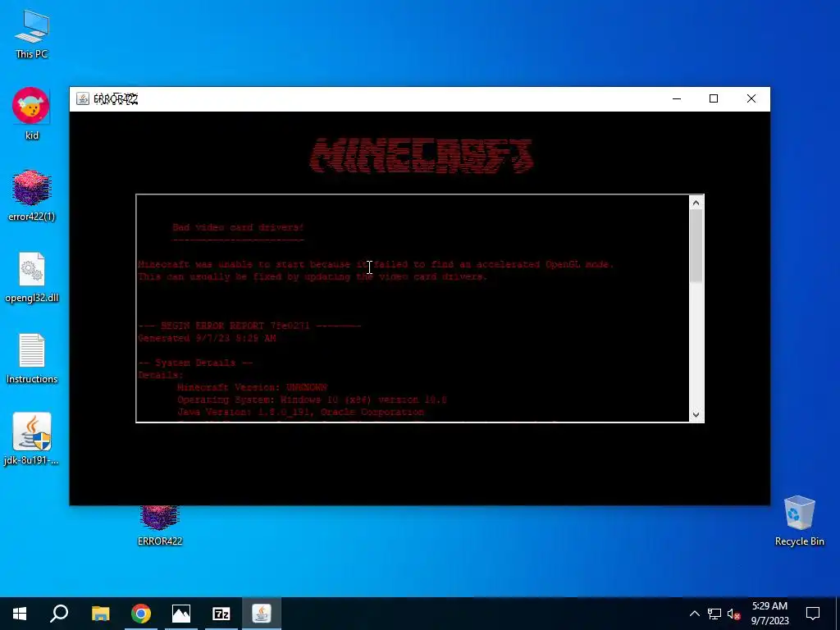840x630 pixels.
Task: Close the ERROR422 window
Action: (751, 98)
